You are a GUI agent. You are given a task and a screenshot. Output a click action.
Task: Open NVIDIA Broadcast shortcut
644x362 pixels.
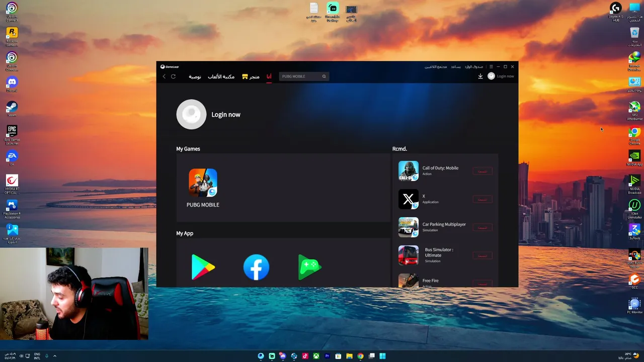634,185
